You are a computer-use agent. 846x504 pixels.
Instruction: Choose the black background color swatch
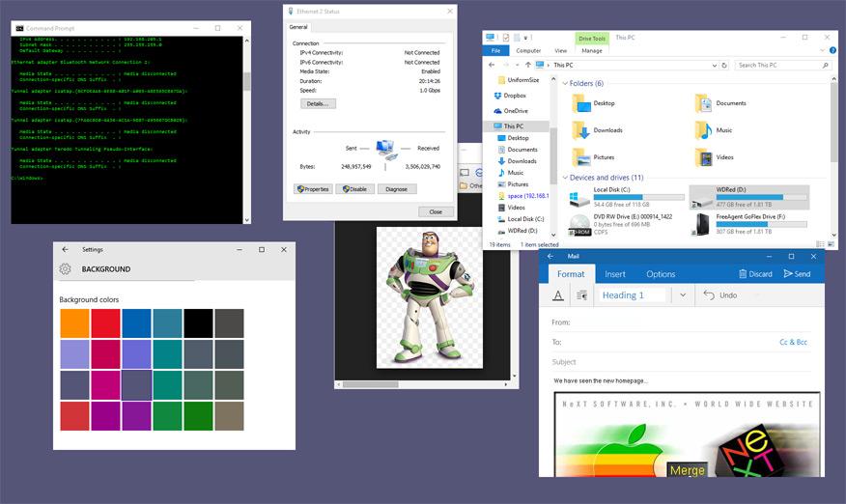pos(198,323)
